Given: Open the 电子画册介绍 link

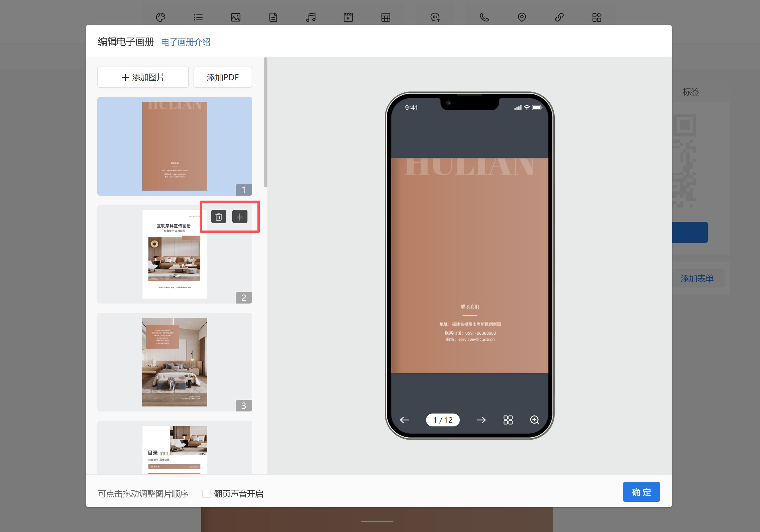Looking at the screenshot, I should pyautogui.click(x=185, y=42).
